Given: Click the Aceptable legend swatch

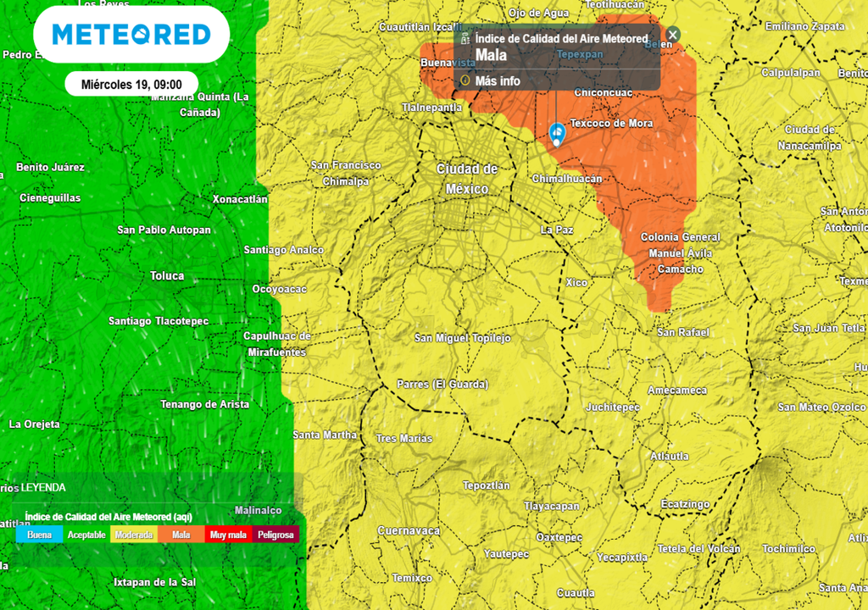Looking at the screenshot, I should [86, 535].
